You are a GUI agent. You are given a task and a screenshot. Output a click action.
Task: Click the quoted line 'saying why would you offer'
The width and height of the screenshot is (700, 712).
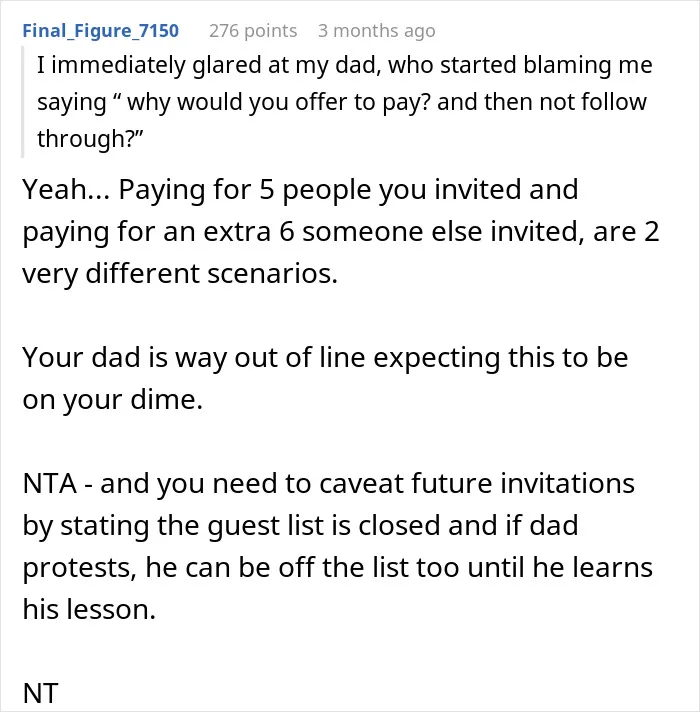pos(342,102)
